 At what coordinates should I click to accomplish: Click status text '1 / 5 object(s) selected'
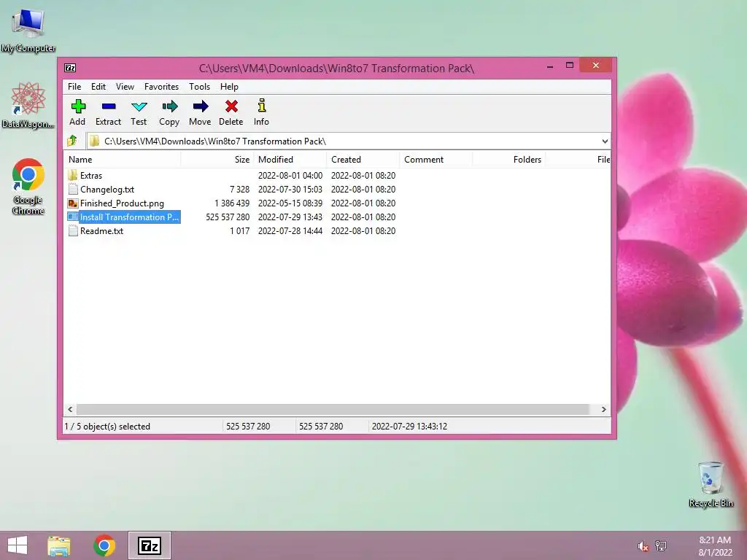pyautogui.click(x=107, y=426)
